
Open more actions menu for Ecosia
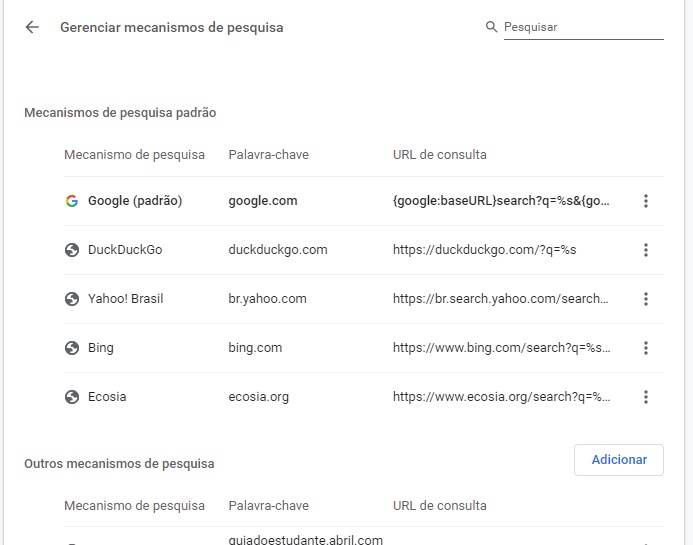coord(646,397)
